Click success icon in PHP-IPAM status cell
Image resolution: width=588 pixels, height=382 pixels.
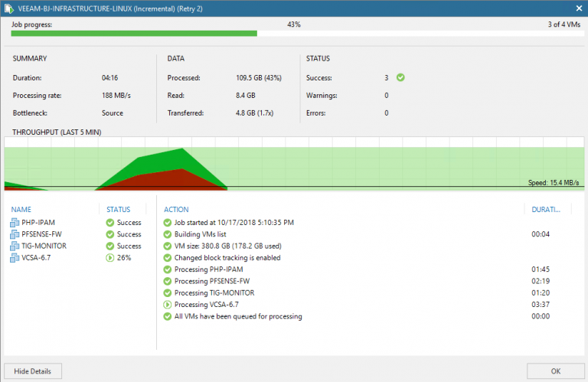pos(110,223)
